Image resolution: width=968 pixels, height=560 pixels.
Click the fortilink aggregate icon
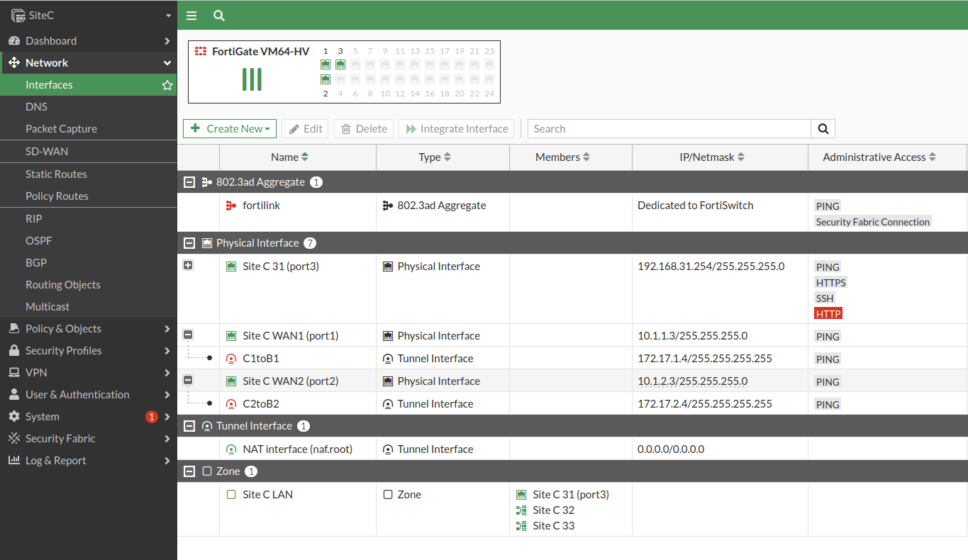click(231, 206)
